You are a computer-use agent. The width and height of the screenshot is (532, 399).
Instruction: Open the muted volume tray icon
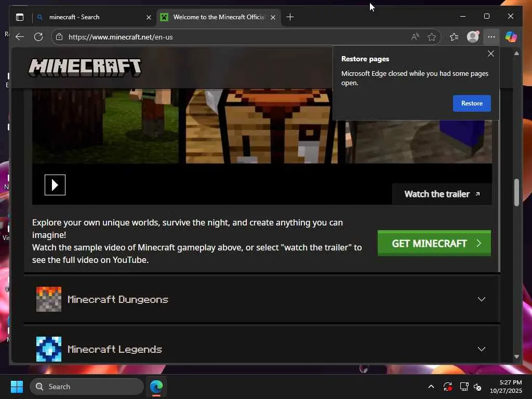477,387
